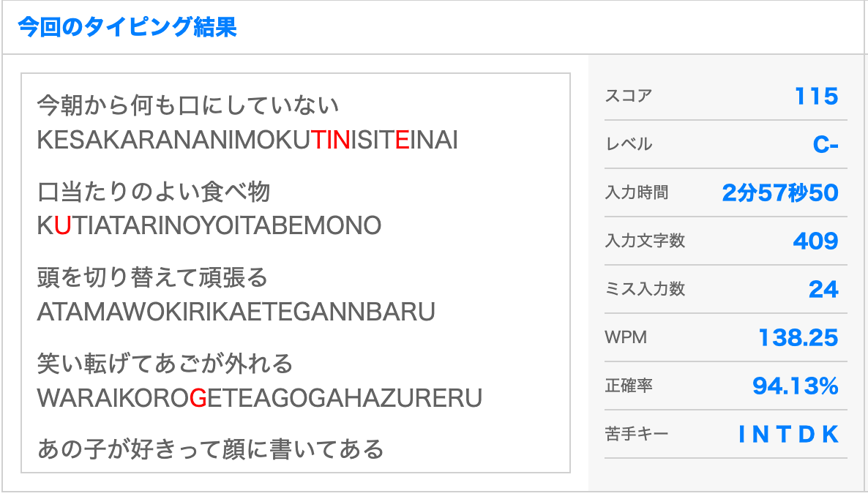Click the weak keys I N T D K
868x499 pixels.
pos(787,435)
